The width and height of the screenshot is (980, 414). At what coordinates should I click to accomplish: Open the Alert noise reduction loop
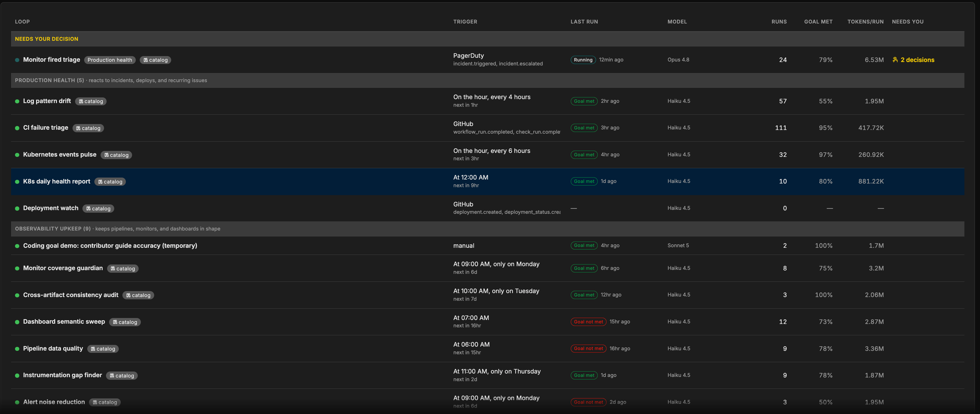click(x=54, y=402)
